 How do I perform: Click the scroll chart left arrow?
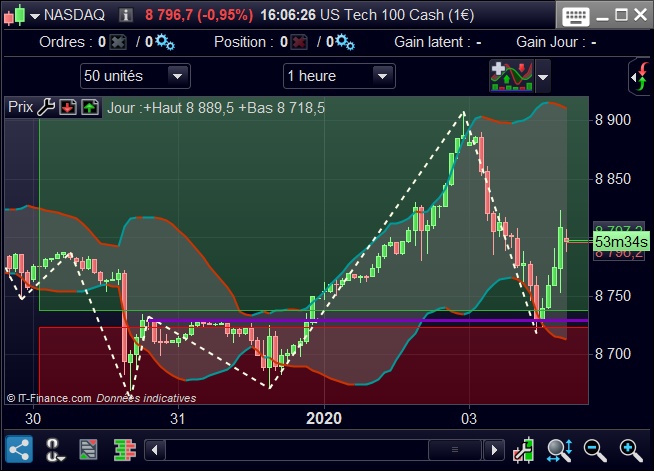click(155, 450)
